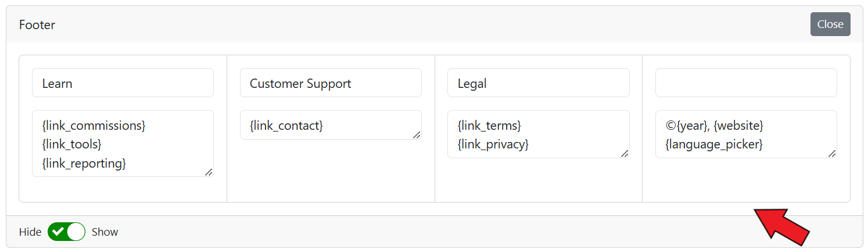The height and width of the screenshot is (252, 868).
Task: Click the copyright textarea resize handle
Action: tap(832, 153)
